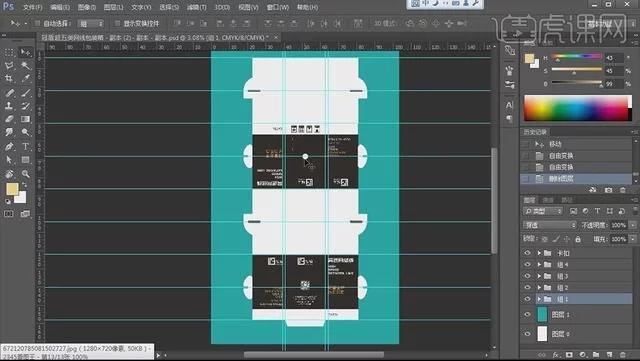Open the 文字 menu

141,7
